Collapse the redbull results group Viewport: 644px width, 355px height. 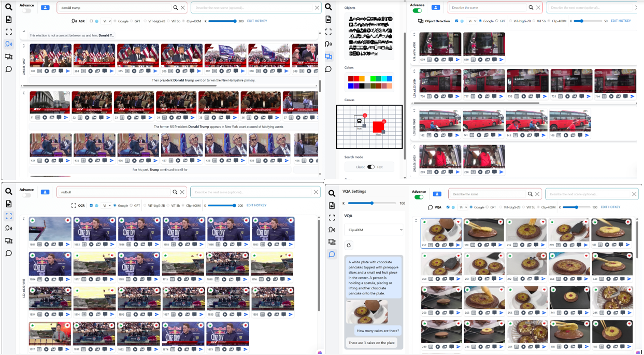coord(23,219)
